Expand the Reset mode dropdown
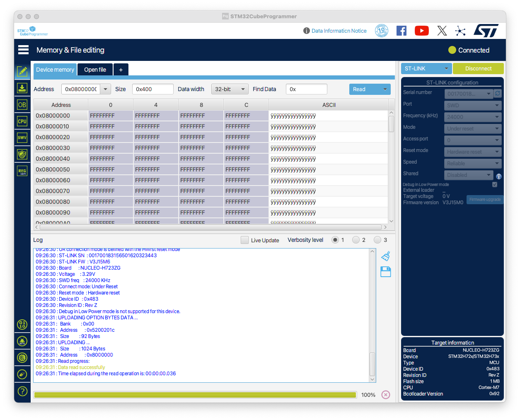 (473, 152)
